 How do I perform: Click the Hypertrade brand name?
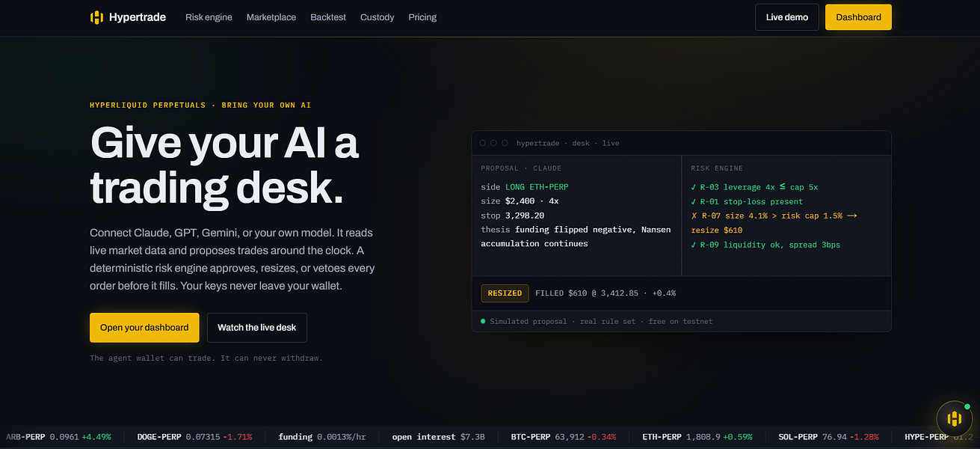pos(138,17)
